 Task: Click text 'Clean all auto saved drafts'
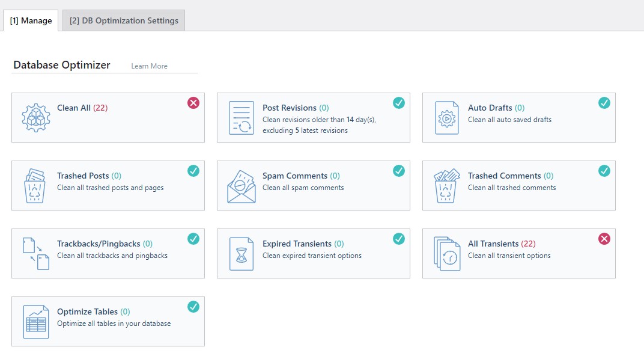pos(509,120)
